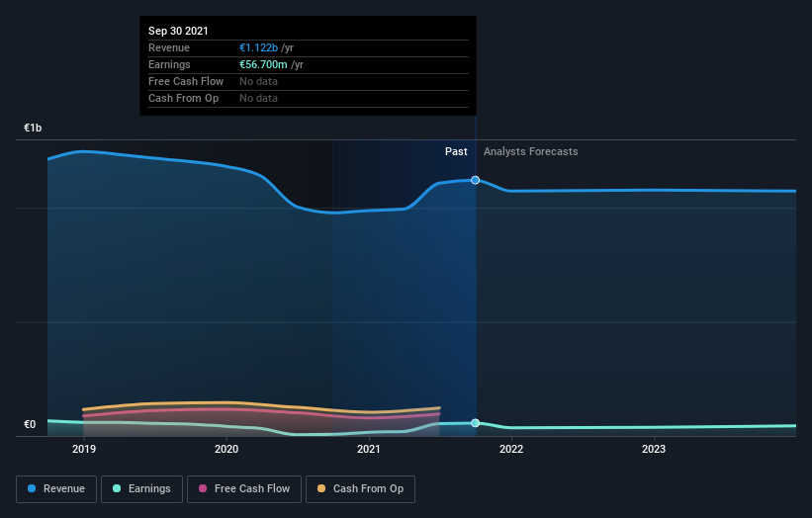Click the tooltip Earnings row label
The height and width of the screenshot is (518, 812).
point(169,64)
